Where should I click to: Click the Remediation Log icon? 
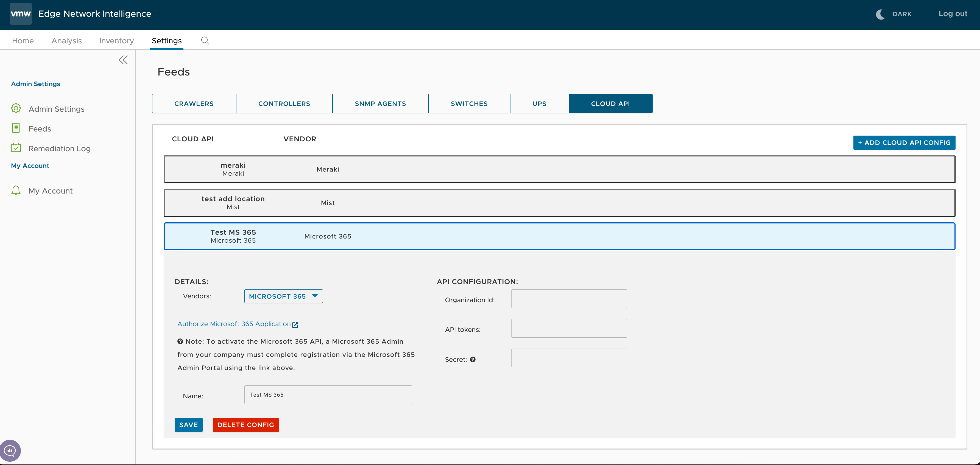[x=16, y=148]
